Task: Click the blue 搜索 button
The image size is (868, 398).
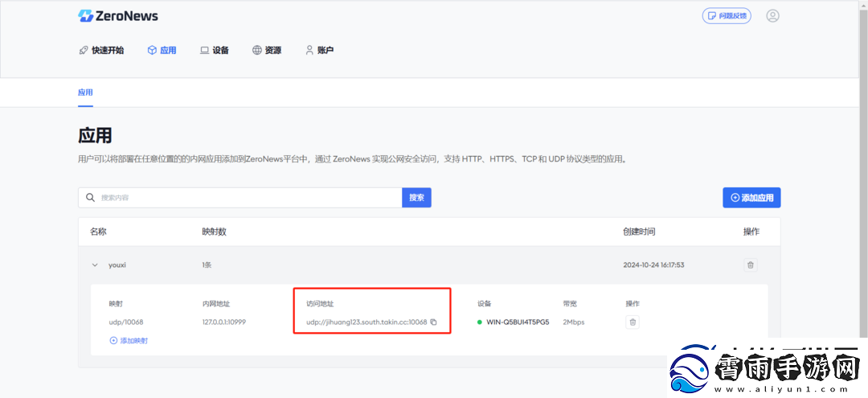Action: point(416,198)
